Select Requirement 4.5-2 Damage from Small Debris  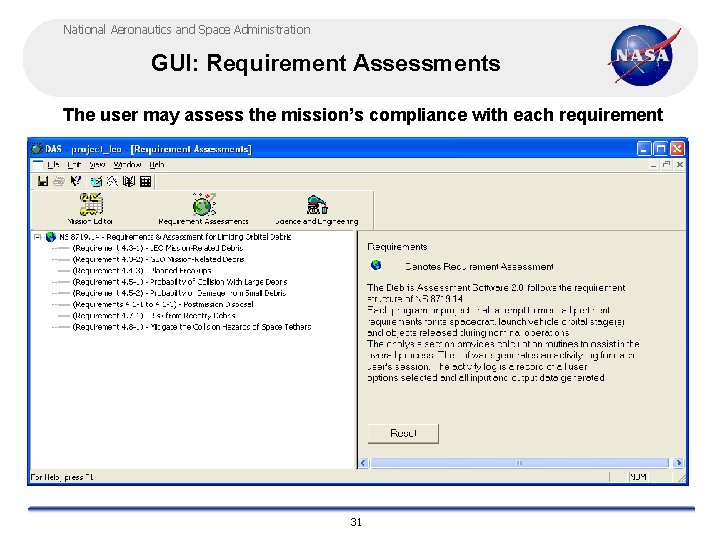coord(180,293)
